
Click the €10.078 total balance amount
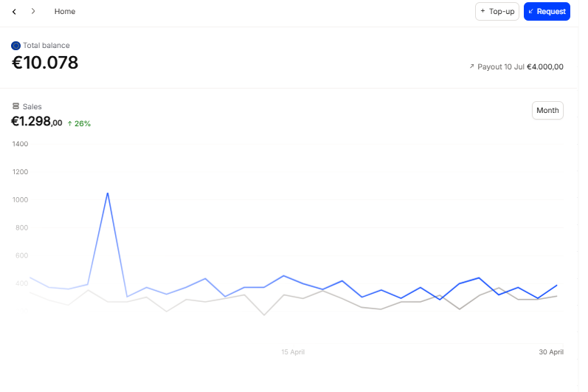coord(45,63)
